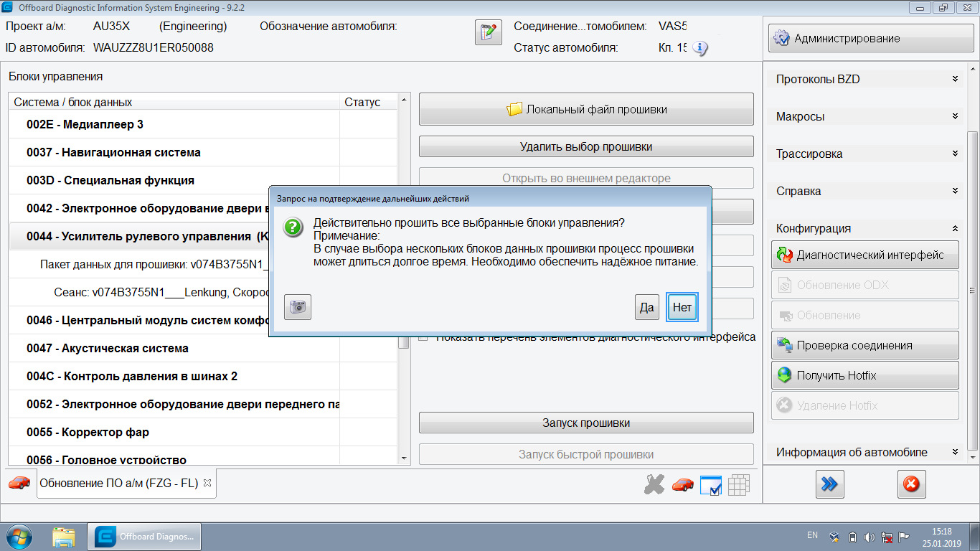Confirm flashing with the Да button
The image size is (980, 551).
(647, 307)
